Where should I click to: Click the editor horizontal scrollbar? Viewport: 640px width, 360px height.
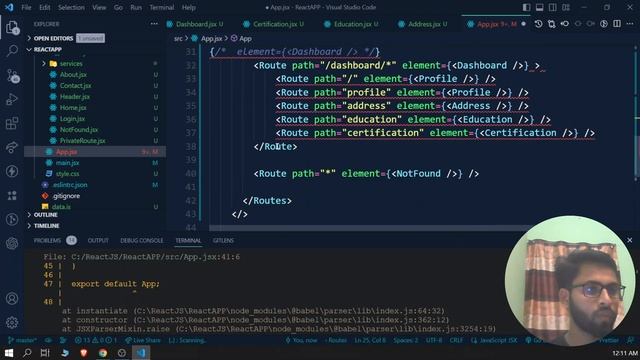click(371, 228)
